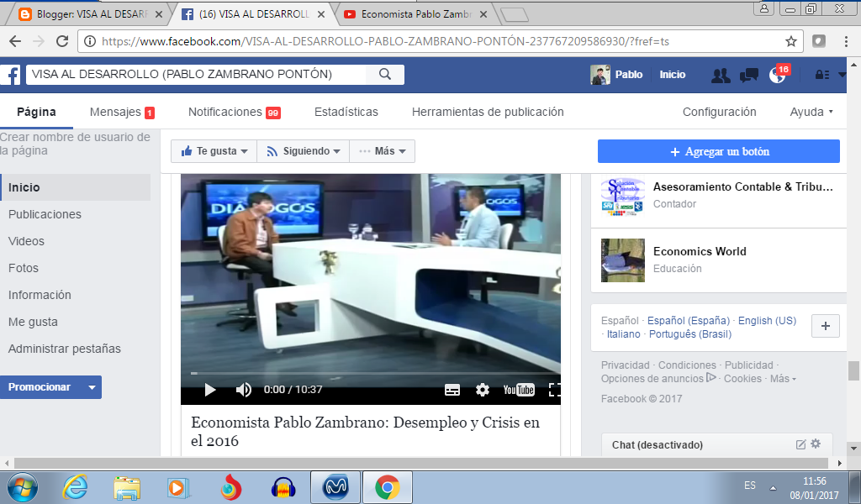
Task: Open the Messages chat bubbles icon in the blue bar
Action: 749,75
